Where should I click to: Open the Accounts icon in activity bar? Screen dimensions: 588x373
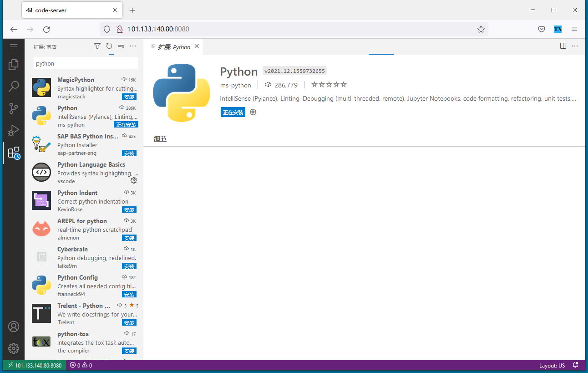click(14, 327)
